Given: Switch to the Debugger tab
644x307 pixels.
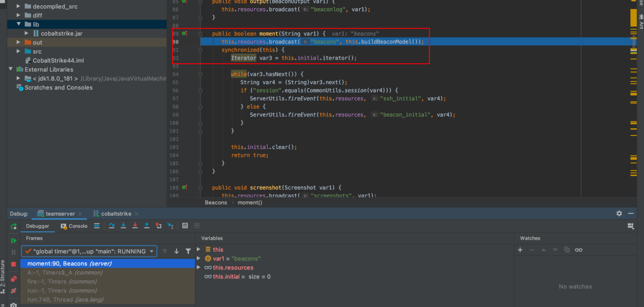Looking at the screenshot, I should tap(38, 226).
